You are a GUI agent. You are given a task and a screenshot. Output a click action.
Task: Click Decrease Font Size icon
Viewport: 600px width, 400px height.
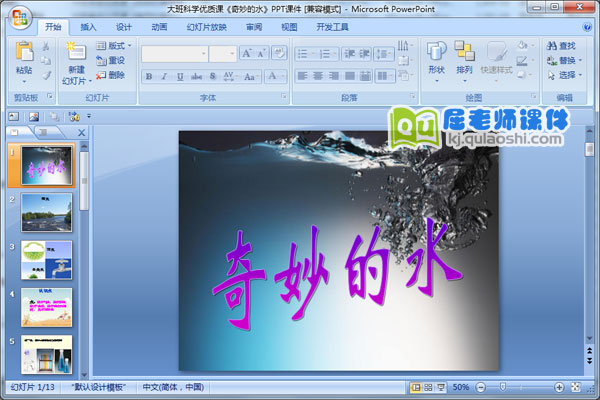coord(261,54)
